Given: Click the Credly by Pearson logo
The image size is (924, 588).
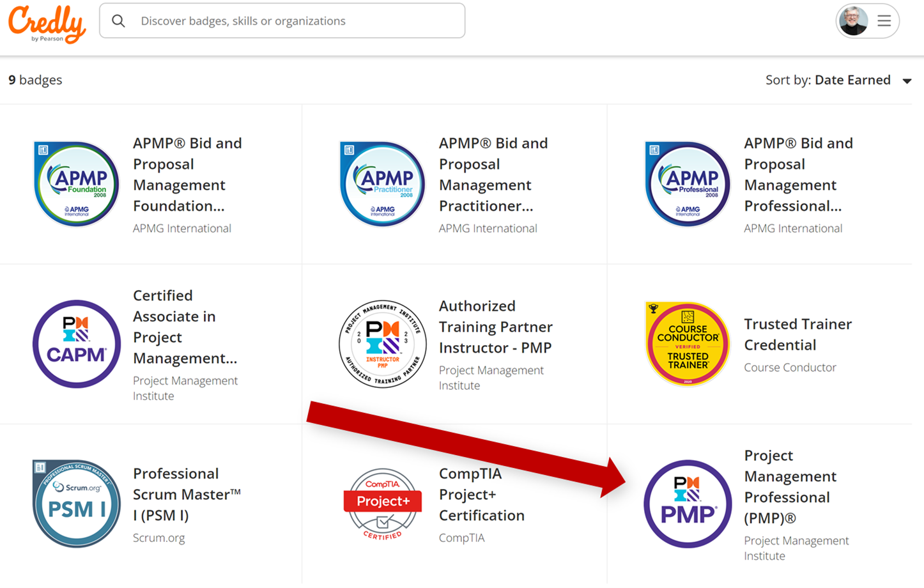Looking at the screenshot, I should click(47, 24).
